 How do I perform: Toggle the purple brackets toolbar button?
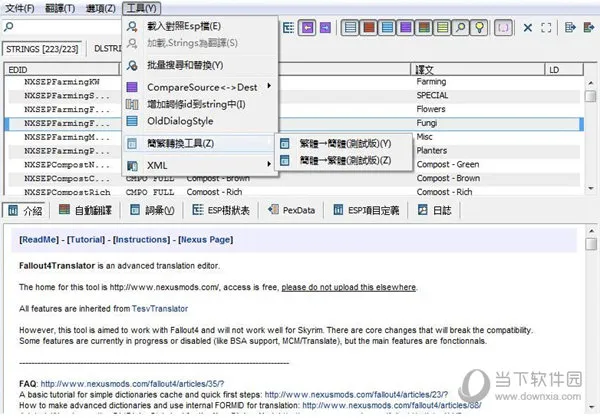504,28
